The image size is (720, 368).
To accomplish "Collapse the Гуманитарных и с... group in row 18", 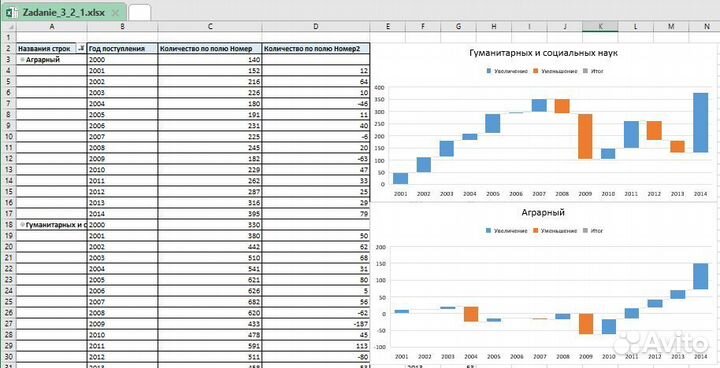I will click(22, 225).
